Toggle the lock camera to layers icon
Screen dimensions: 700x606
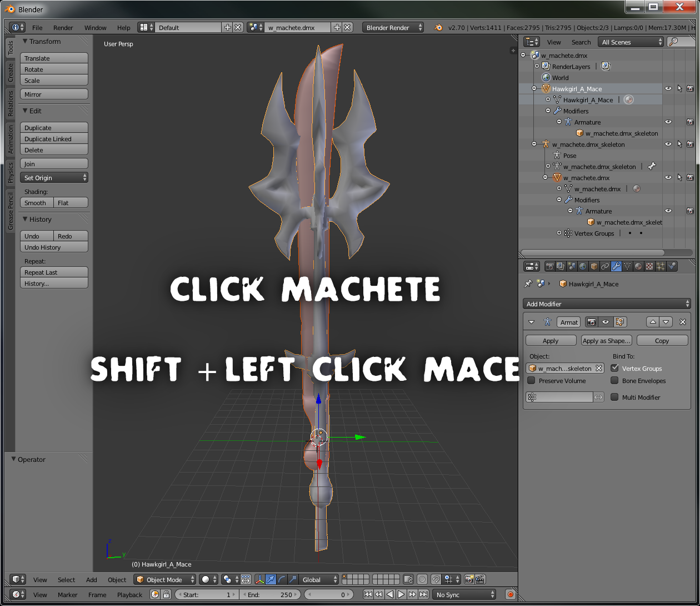coord(408,579)
